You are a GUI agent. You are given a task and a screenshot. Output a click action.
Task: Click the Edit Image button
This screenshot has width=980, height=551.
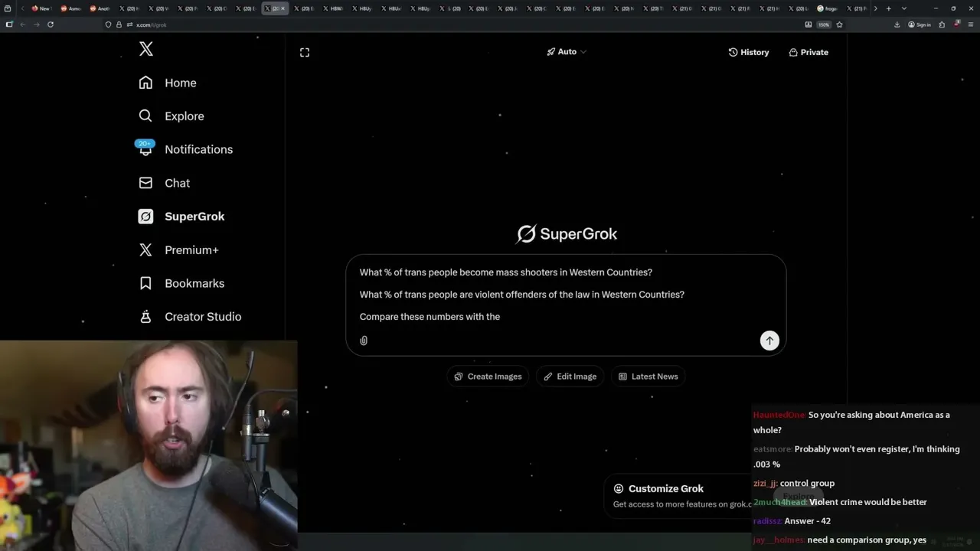[x=570, y=377]
